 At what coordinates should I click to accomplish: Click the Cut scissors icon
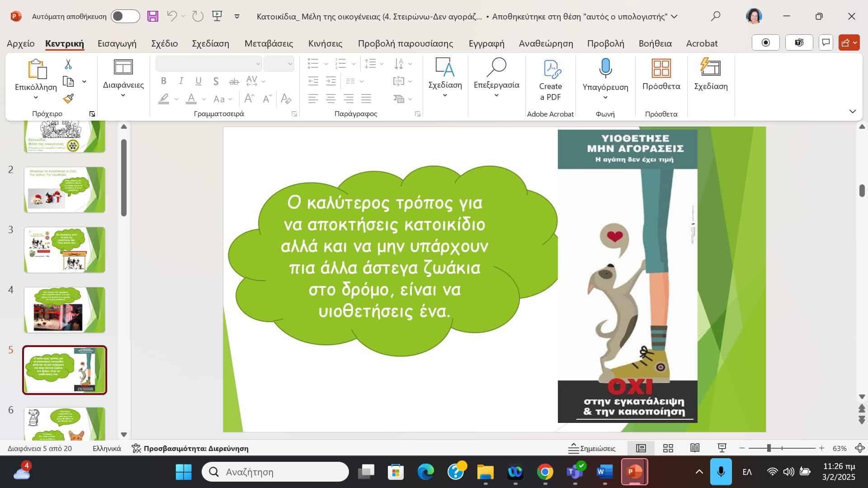(x=68, y=64)
